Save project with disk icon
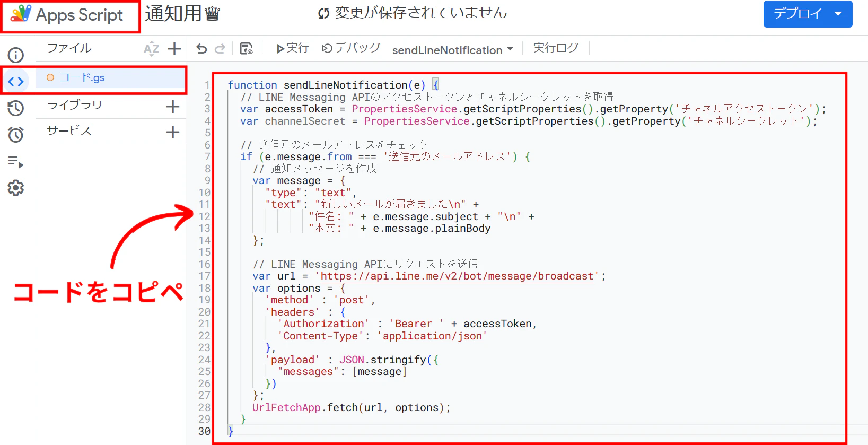 (247, 49)
